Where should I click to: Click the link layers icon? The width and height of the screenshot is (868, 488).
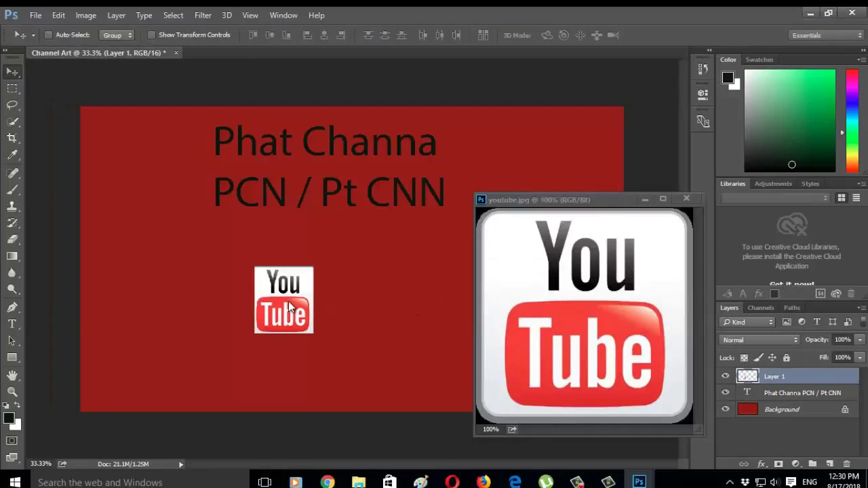(x=744, y=464)
